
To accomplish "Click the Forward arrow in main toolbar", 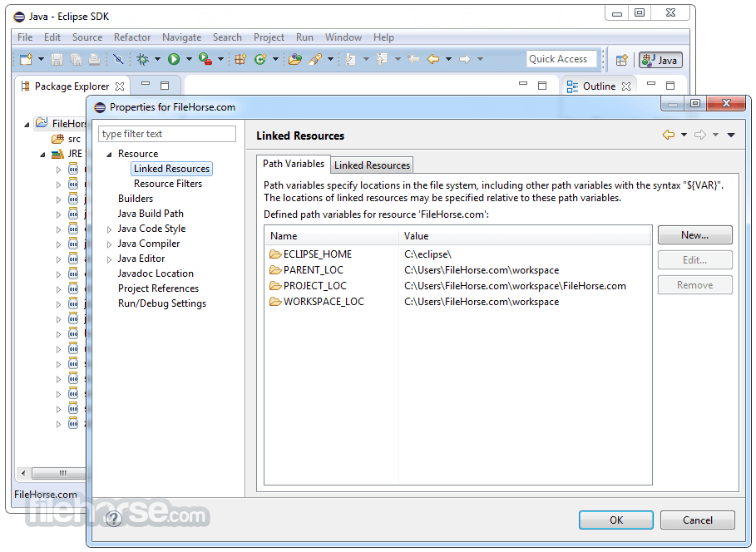I will click(x=465, y=59).
